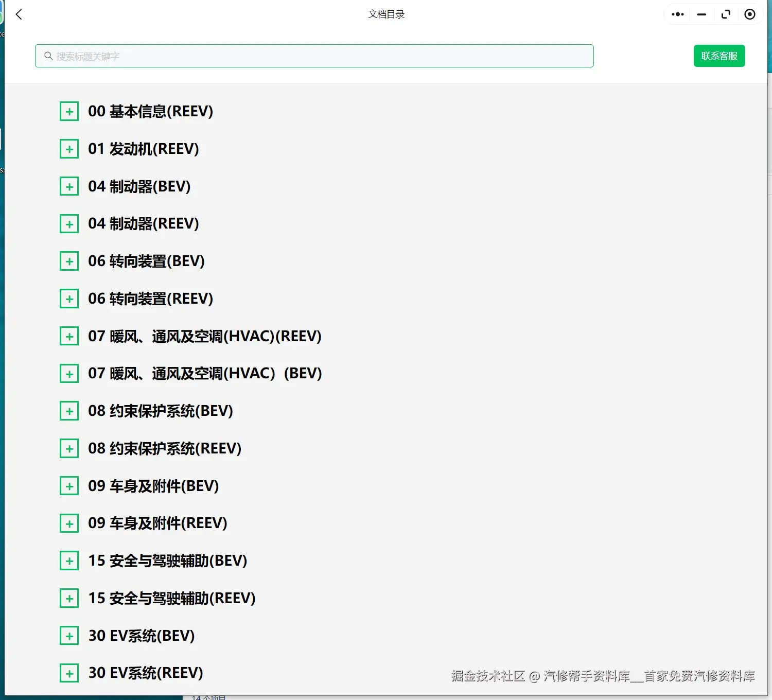Select the 04 制动器(REEV) list entry

tap(143, 223)
